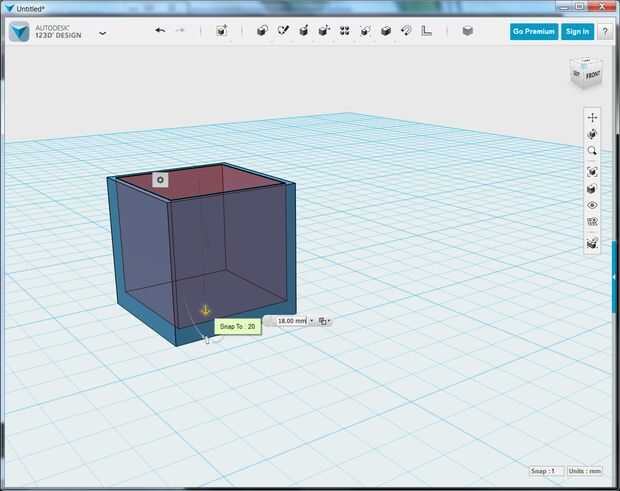This screenshot has width=620, height=491.
Task: Click the Sign In button
Action: [577, 32]
